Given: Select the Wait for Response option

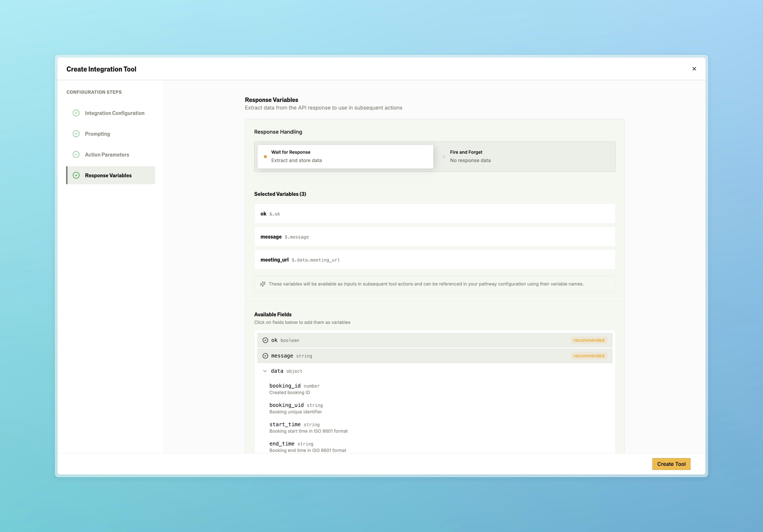Looking at the screenshot, I should 345,156.
